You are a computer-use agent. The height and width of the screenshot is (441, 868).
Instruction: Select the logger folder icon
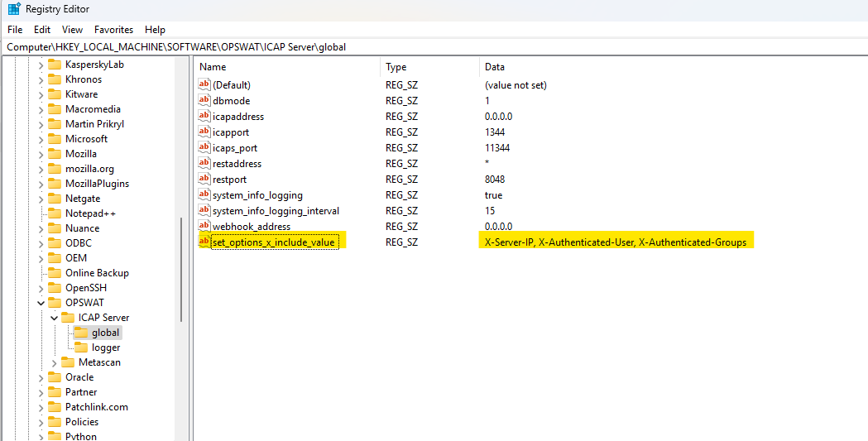[x=81, y=348]
